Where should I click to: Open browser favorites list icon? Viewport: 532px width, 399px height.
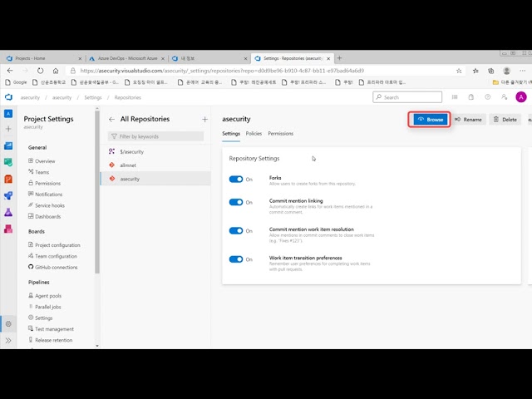tap(475, 71)
